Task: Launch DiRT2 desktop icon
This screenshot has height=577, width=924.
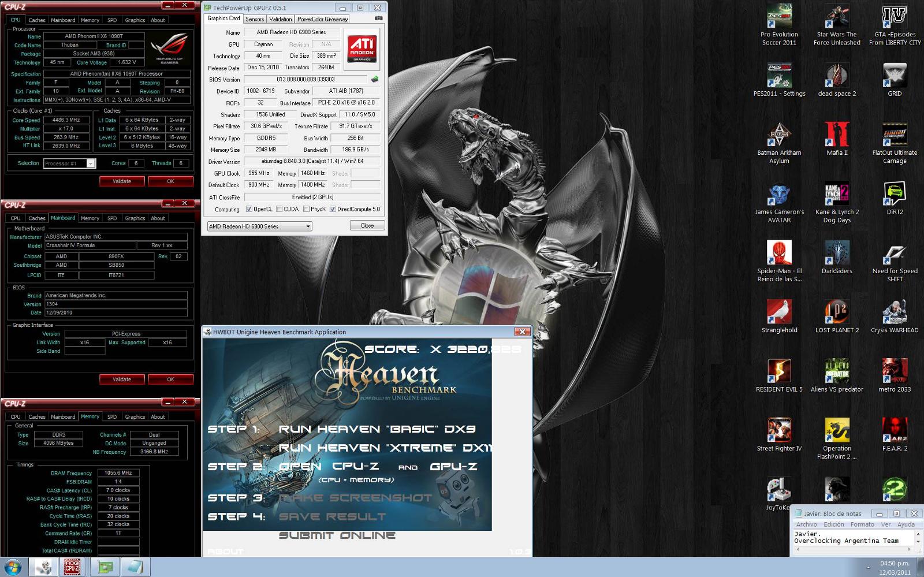Action: point(895,199)
